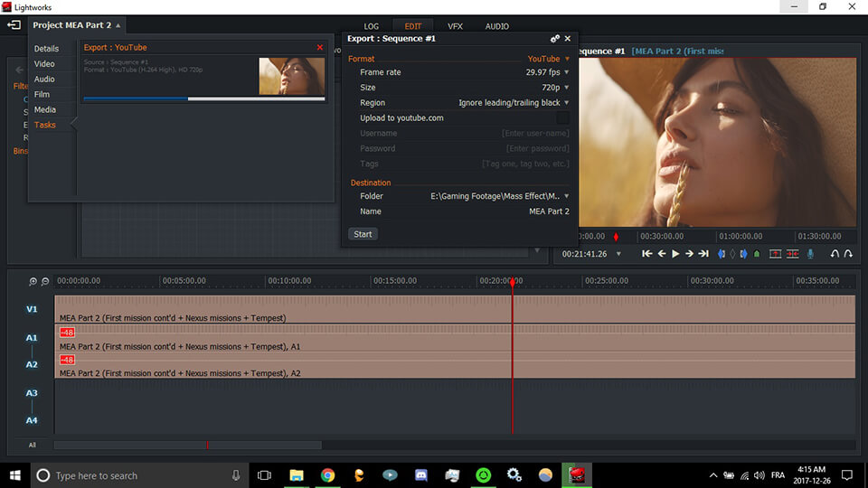The image size is (868, 488).
Task: Click the exit project icon
Action: click(x=14, y=25)
